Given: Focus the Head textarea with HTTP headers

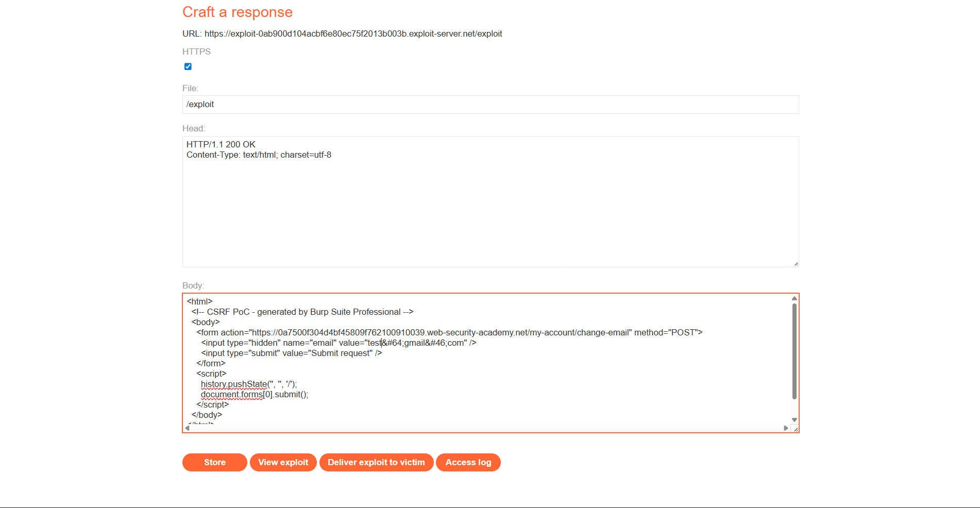Looking at the screenshot, I should click(x=491, y=201).
